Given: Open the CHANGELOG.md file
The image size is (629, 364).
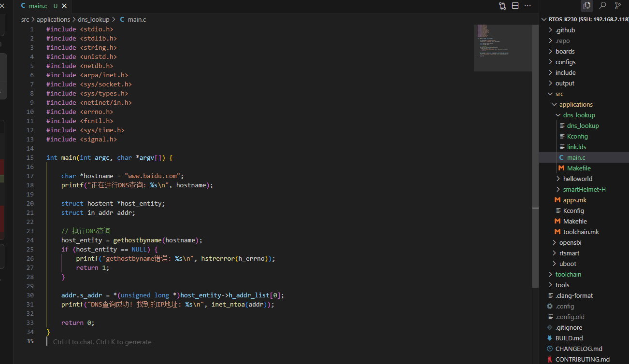Looking at the screenshot, I should 579,349.
